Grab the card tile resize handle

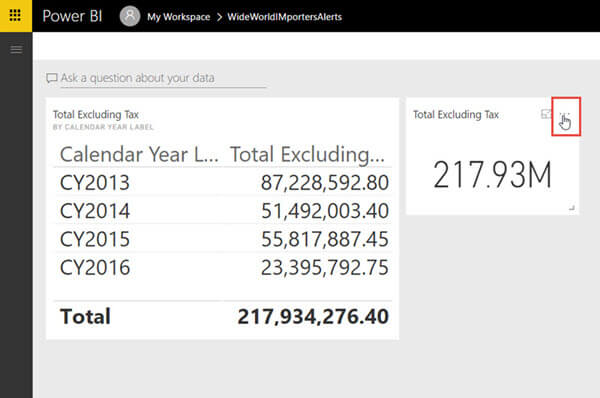[572, 208]
